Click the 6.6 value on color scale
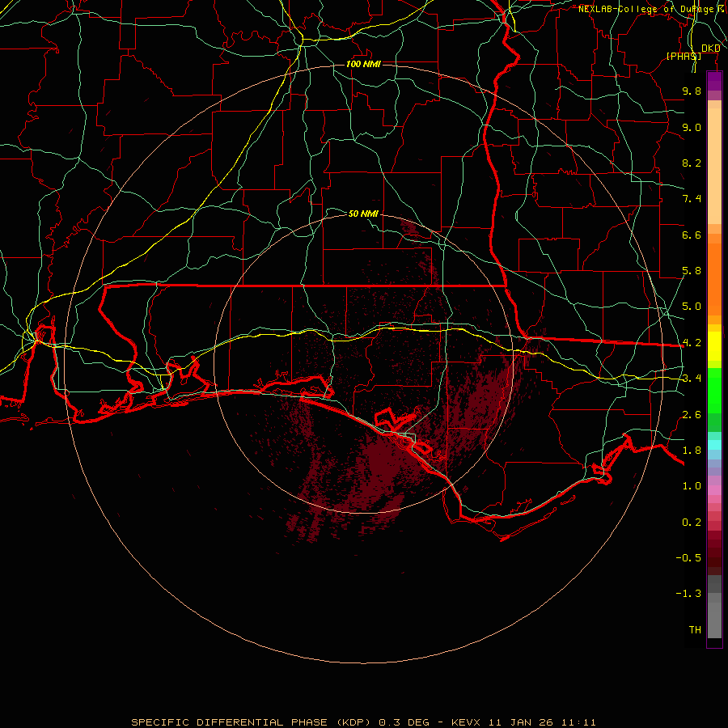 coord(692,235)
